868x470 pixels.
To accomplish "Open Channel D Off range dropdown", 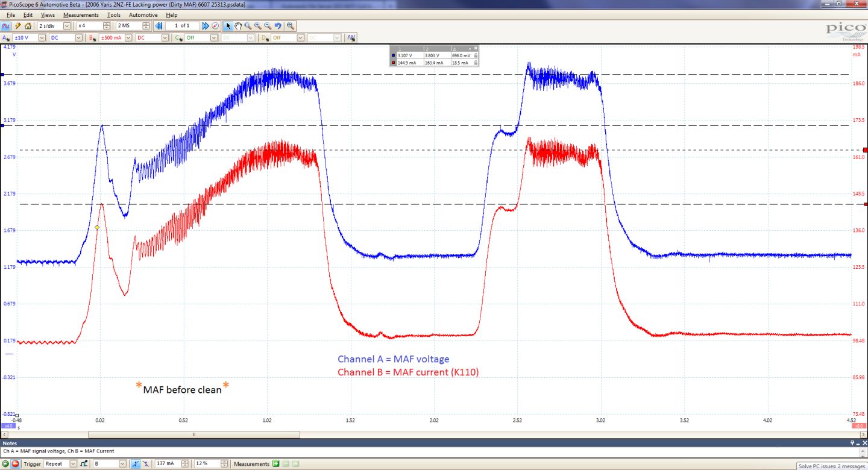I will [300, 37].
